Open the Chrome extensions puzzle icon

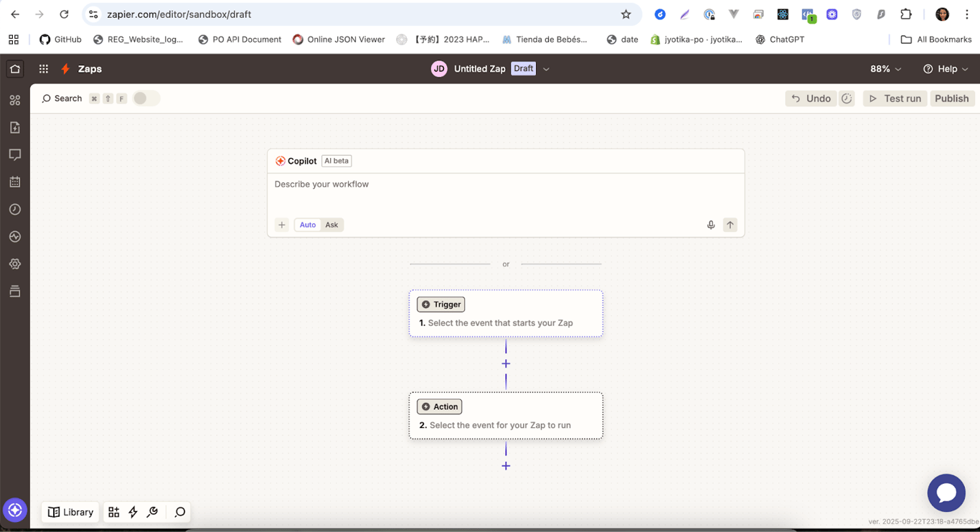906,14
